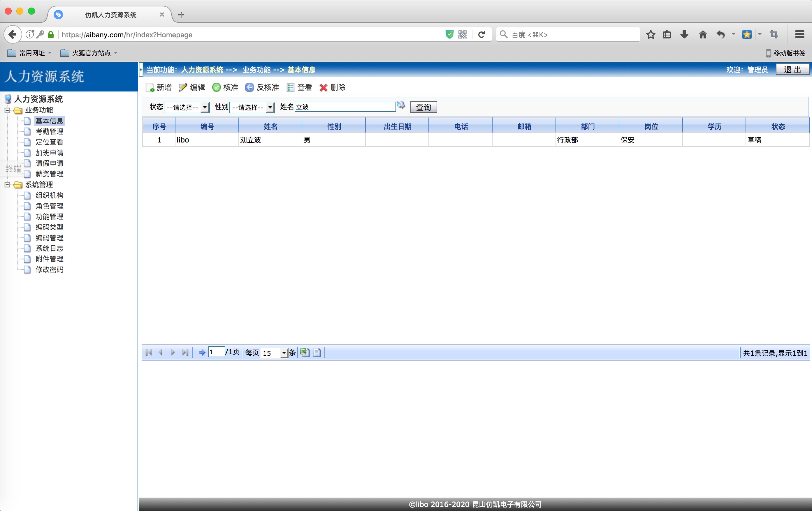Click the clear-search icon next to name field
The image size is (812, 511).
click(x=401, y=105)
